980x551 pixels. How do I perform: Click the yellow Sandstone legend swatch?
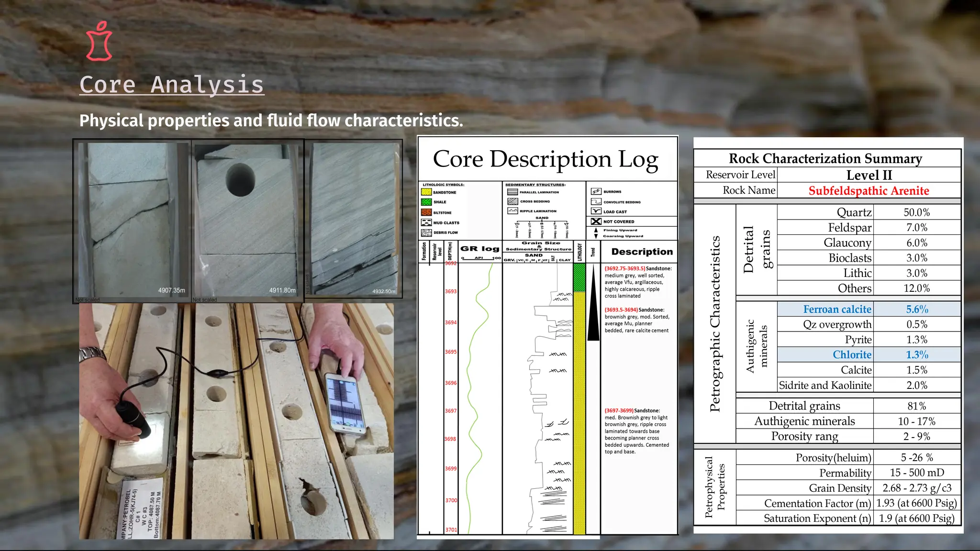pos(426,192)
